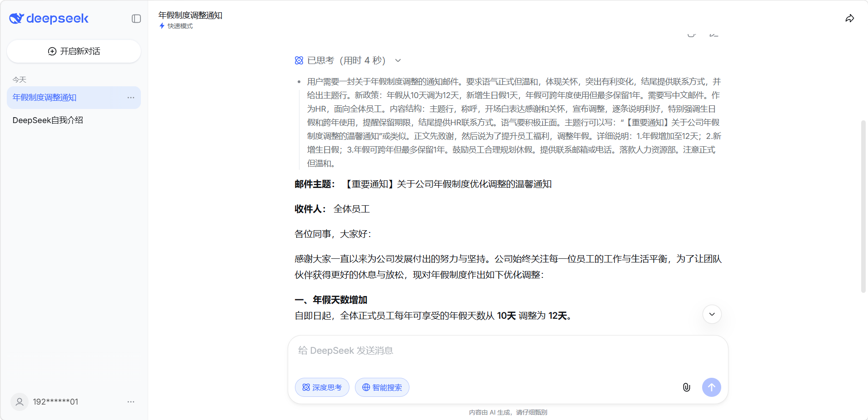Click the vertical chat scrollbar
The height and width of the screenshot is (420, 868).
[x=863, y=207]
